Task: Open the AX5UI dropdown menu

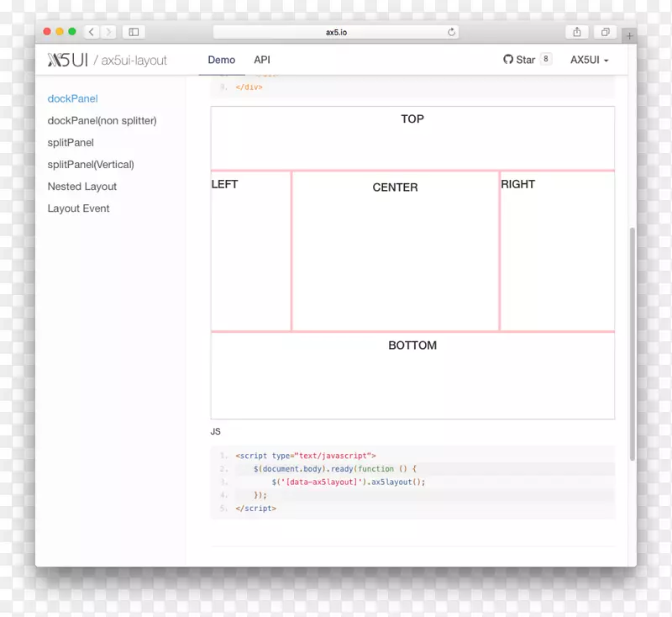Action: (x=590, y=60)
